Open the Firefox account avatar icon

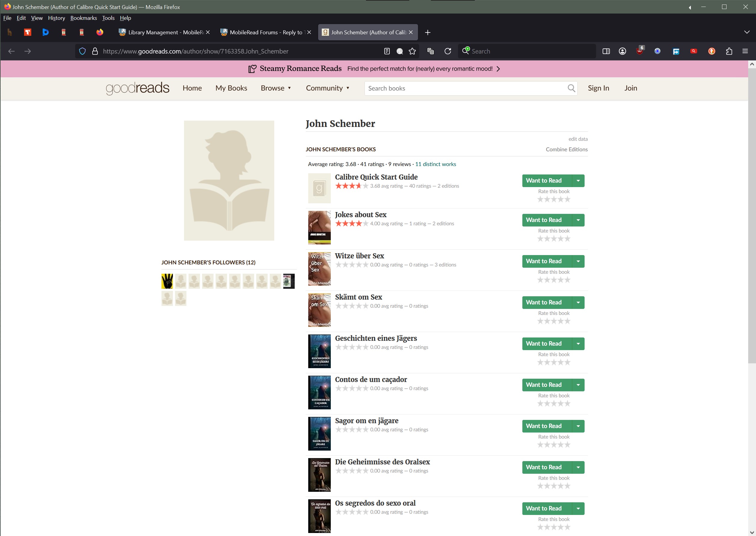[622, 51]
